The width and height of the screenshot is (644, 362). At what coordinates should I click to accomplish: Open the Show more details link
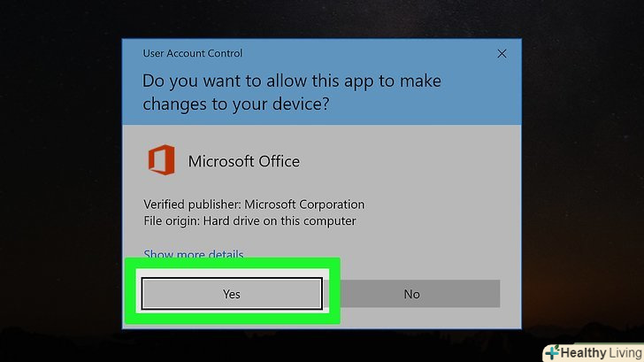[x=193, y=255]
